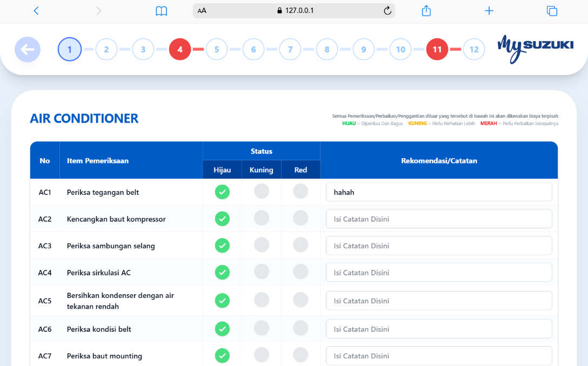Mark AC1 as Red

(x=300, y=191)
